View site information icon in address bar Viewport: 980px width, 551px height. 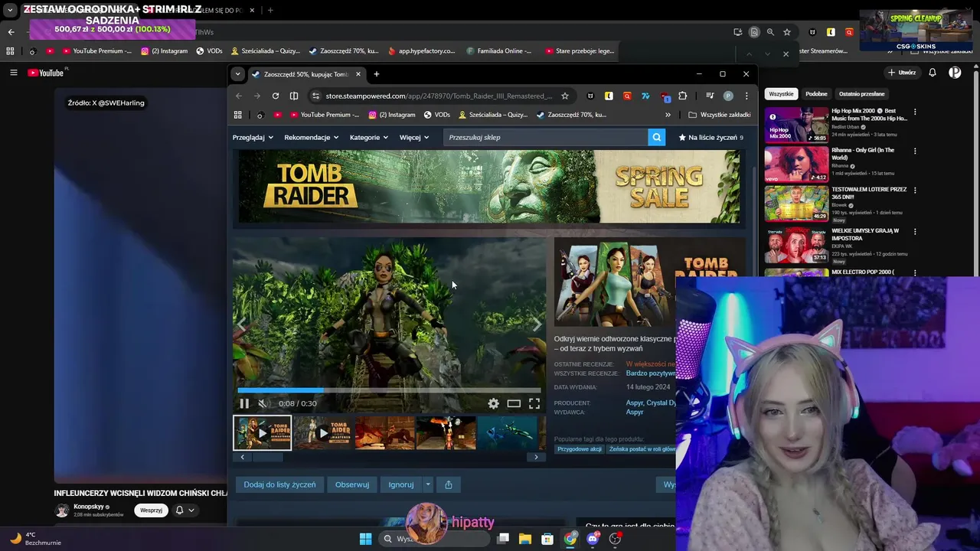pyautogui.click(x=315, y=96)
